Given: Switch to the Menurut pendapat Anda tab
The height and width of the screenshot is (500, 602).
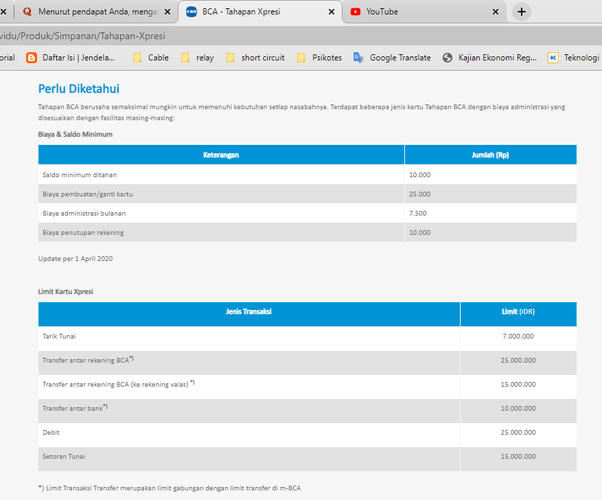Looking at the screenshot, I should click(96, 12).
